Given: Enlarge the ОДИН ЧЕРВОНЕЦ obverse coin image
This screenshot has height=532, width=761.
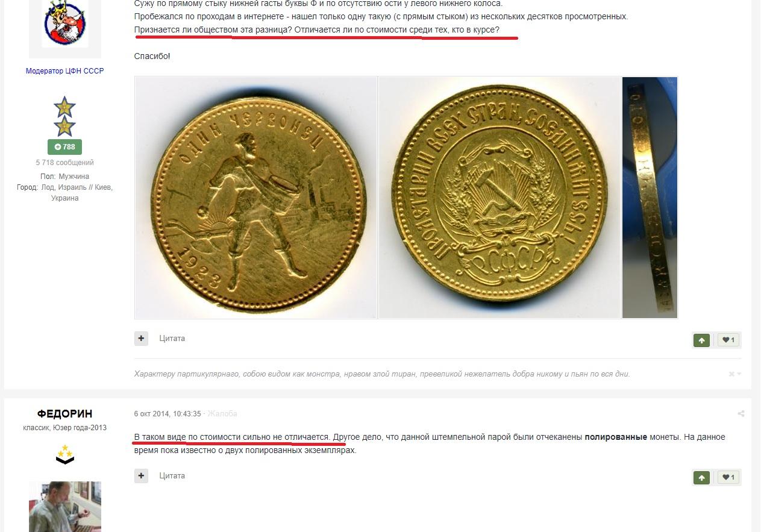Looking at the screenshot, I should coord(256,198).
